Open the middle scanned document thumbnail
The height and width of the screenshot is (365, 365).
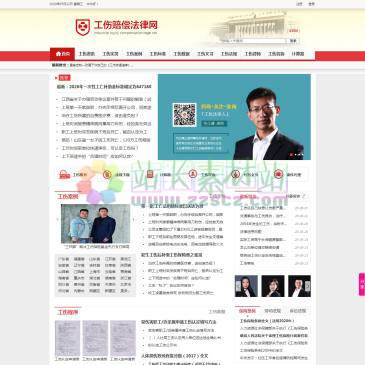(95, 339)
